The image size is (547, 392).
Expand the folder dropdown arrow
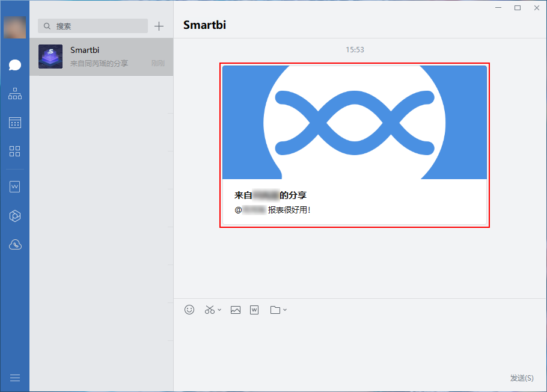(285, 310)
